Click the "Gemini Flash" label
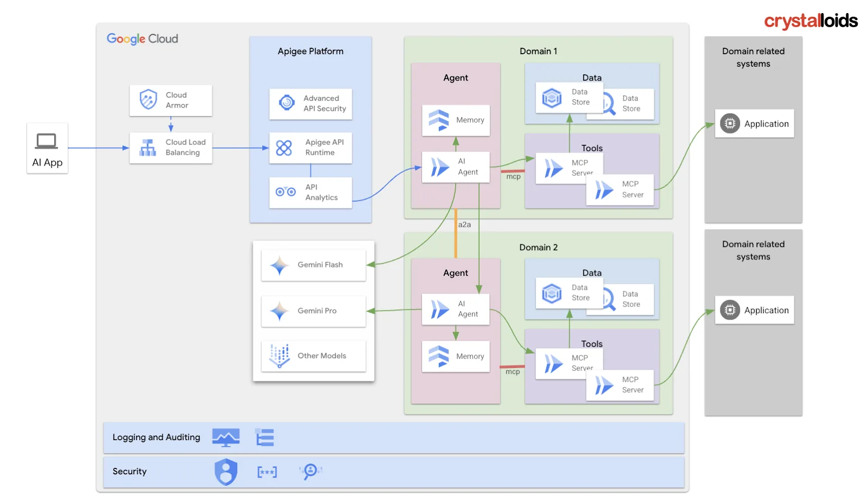This screenshot has height=502, width=868. tap(320, 265)
